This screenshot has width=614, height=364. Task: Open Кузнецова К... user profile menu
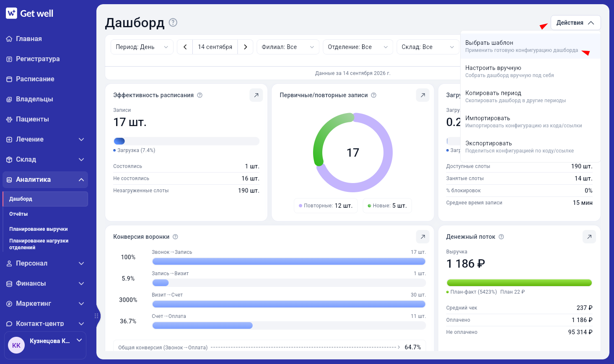pyautogui.click(x=45, y=345)
